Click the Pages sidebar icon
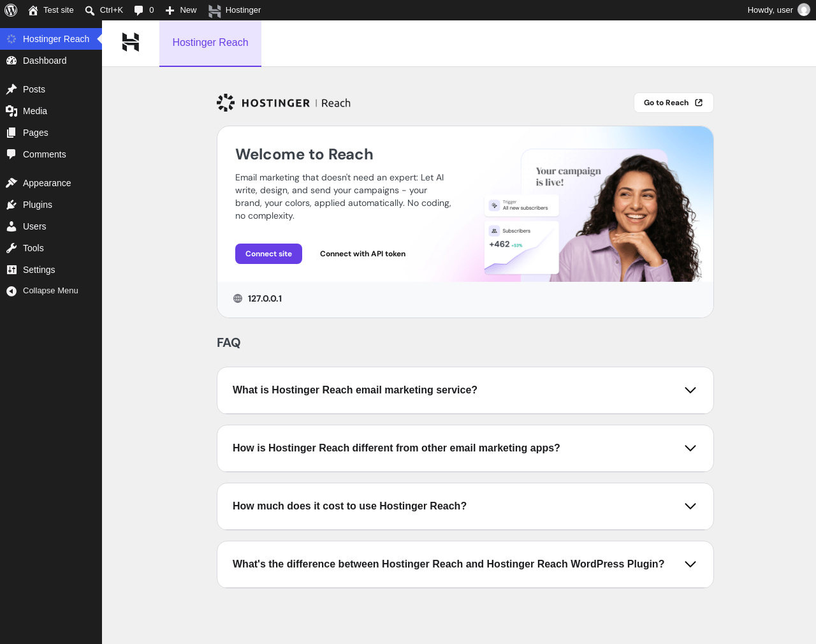816x644 pixels. coord(11,133)
